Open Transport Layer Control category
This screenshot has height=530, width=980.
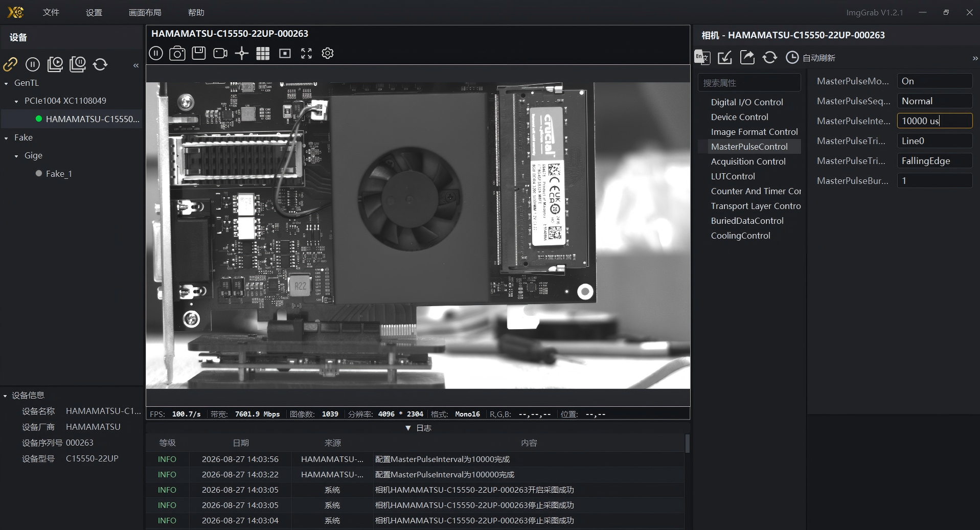click(756, 206)
